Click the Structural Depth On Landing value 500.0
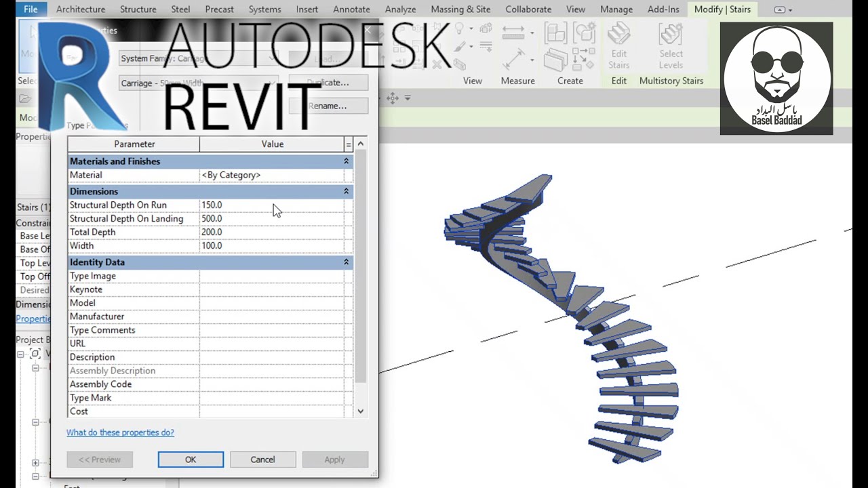868x488 pixels. coord(271,218)
